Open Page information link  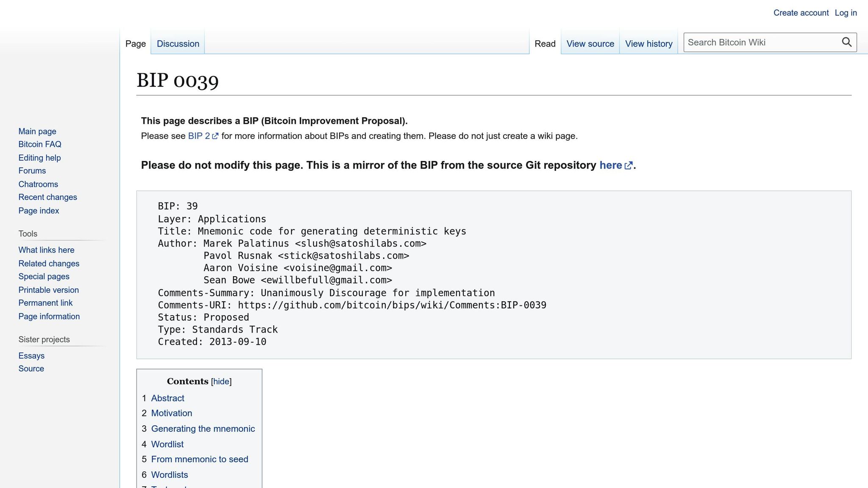(49, 316)
